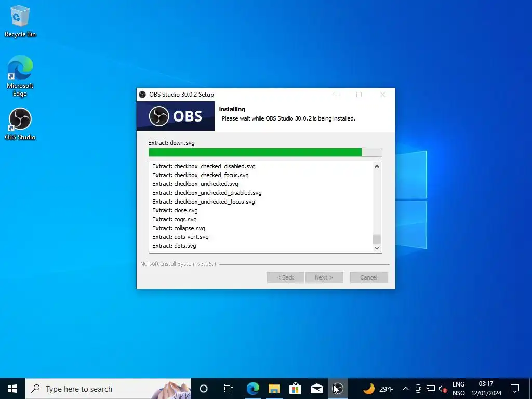This screenshot has height=399, width=532.
Task: Click the maximize button of OBS Setup
Action: click(359, 95)
